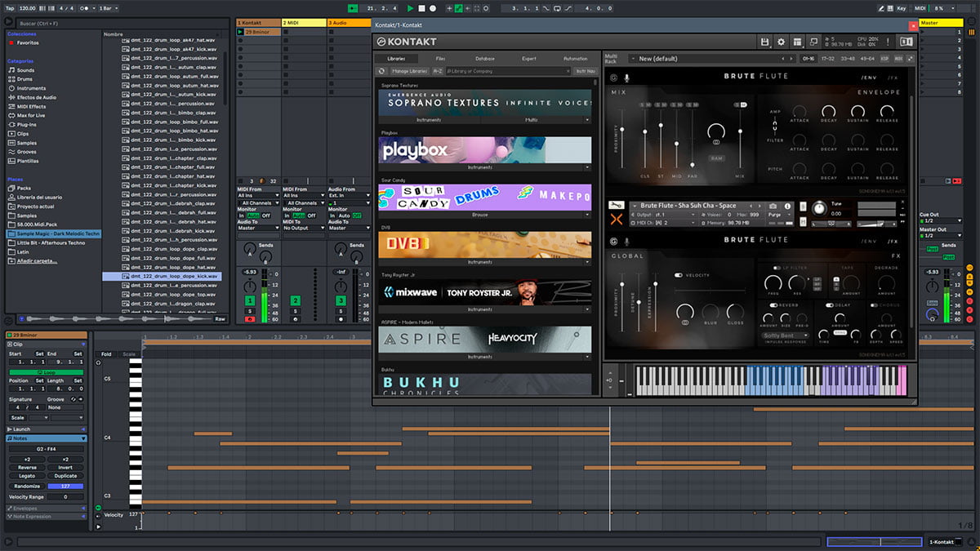Open MIDI From All Ins dropdown on Kontakt track

point(258,196)
